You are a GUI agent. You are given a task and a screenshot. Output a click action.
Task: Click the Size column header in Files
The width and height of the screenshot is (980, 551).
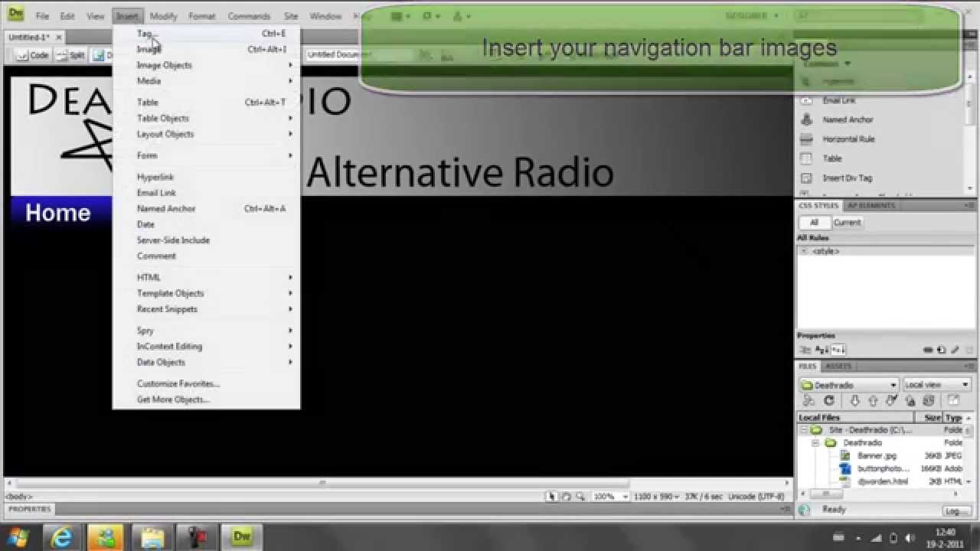(932, 418)
